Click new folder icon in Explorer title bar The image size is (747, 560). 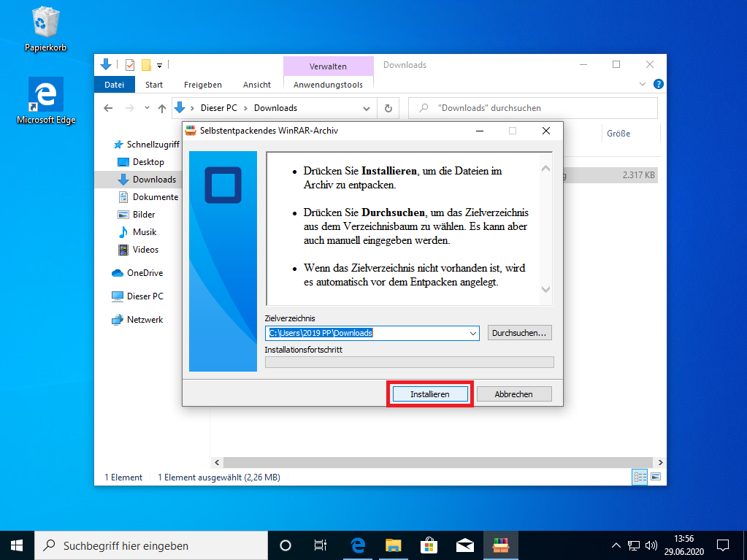[146, 65]
